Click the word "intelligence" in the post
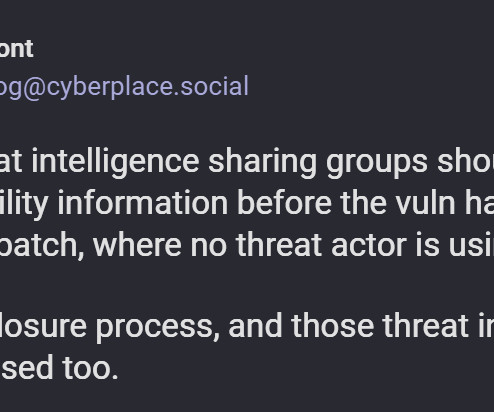Viewport: 494px width, 412px height. 115,162
